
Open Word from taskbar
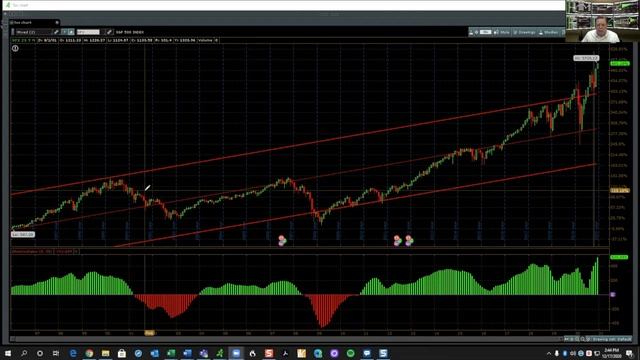[x=187, y=353]
